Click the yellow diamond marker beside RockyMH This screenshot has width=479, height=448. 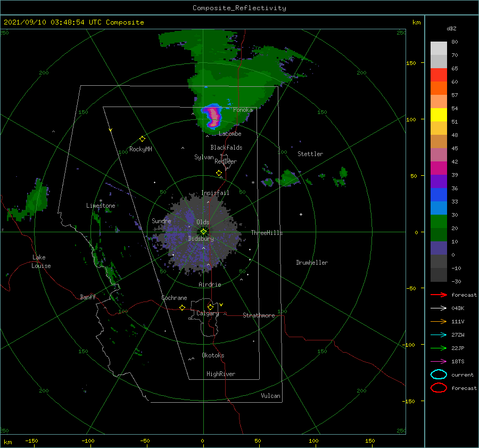pyautogui.click(x=142, y=139)
